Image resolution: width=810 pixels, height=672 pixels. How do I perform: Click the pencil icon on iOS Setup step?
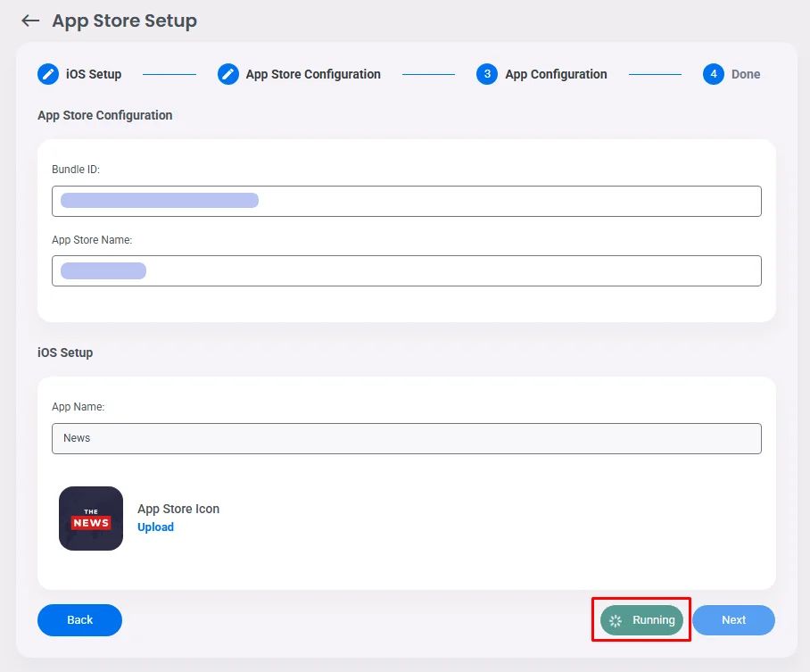[48, 74]
